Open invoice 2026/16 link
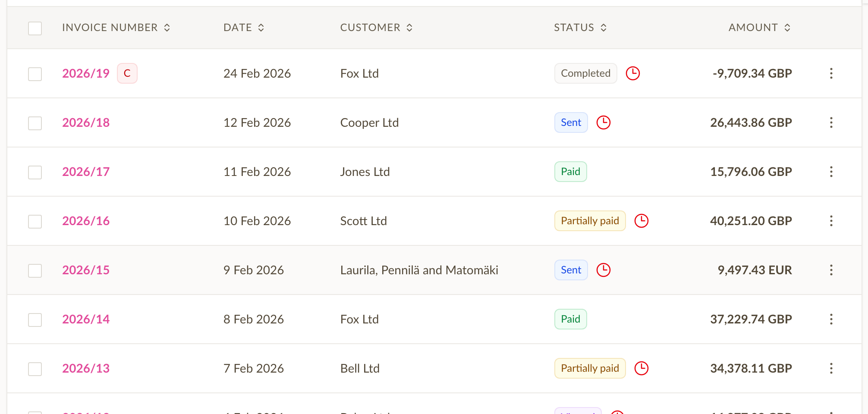The width and height of the screenshot is (868, 414). point(86,221)
